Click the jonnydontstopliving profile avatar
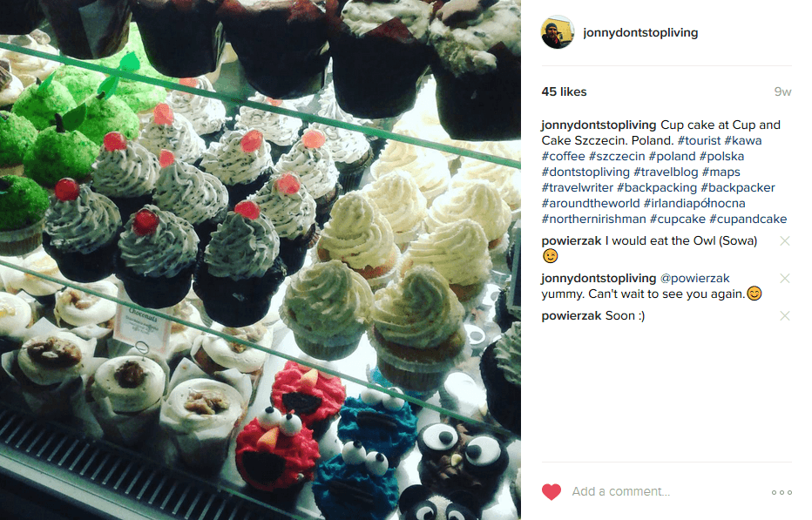Image resolution: width=812 pixels, height=520 pixels. (558, 32)
